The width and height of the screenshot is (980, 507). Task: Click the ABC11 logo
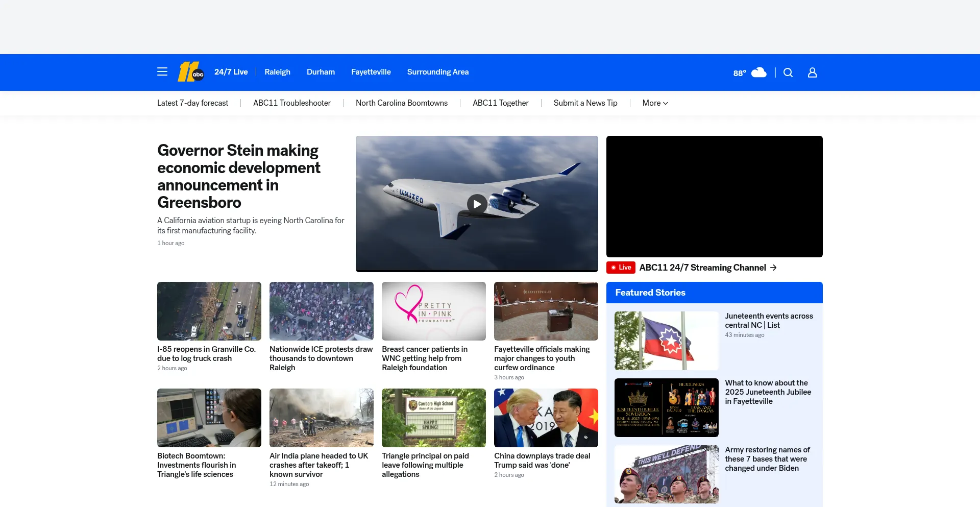click(191, 72)
